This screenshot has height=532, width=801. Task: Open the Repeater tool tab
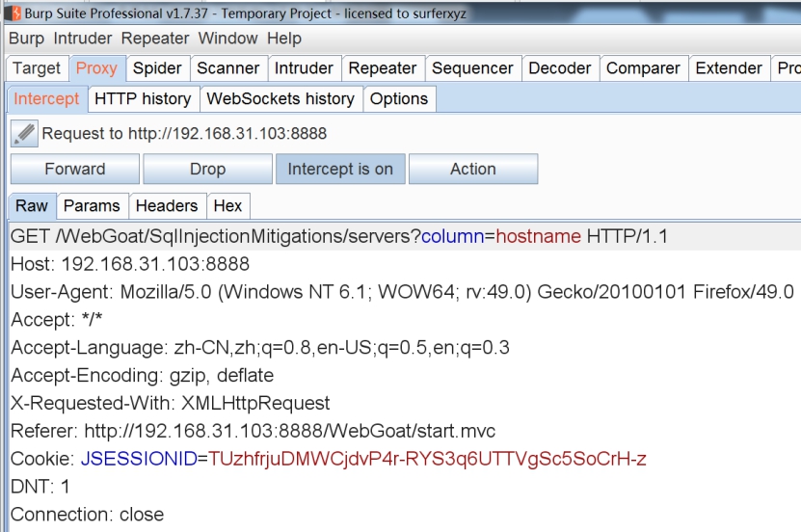pos(383,68)
